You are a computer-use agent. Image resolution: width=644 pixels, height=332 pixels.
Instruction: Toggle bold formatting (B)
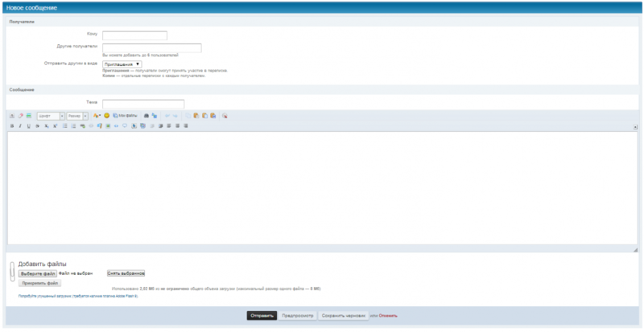click(x=12, y=126)
